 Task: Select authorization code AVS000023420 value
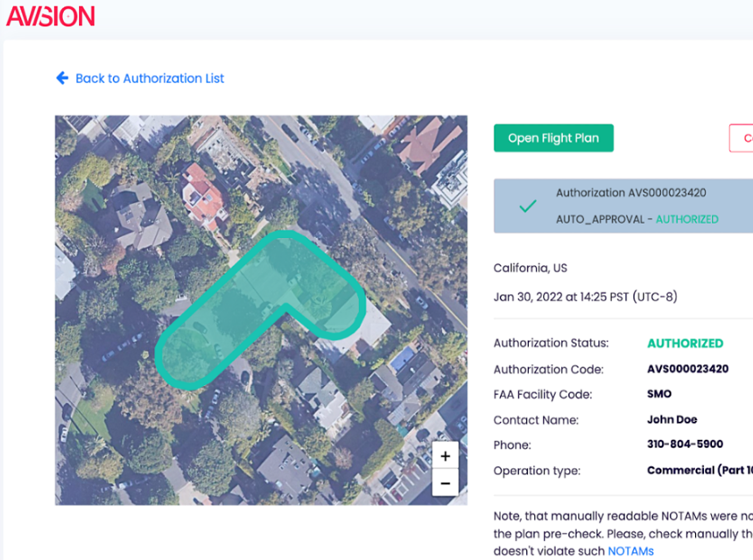[687, 369]
